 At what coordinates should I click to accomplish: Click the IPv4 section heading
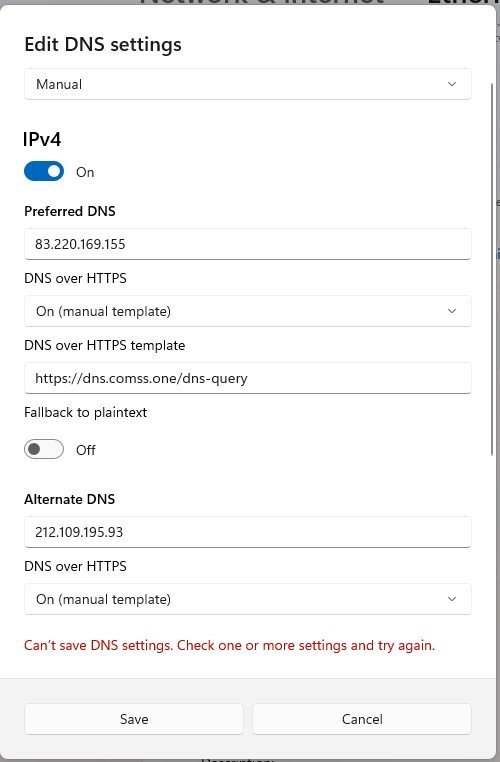pyautogui.click(x=42, y=139)
